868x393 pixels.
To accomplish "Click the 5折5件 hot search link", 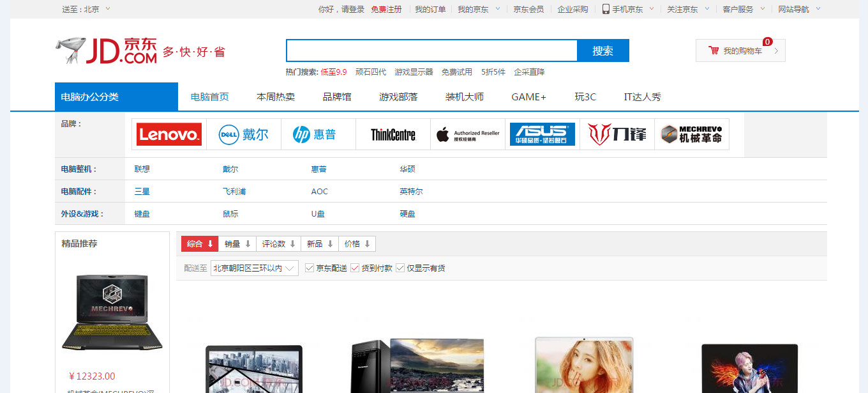I will coord(493,72).
